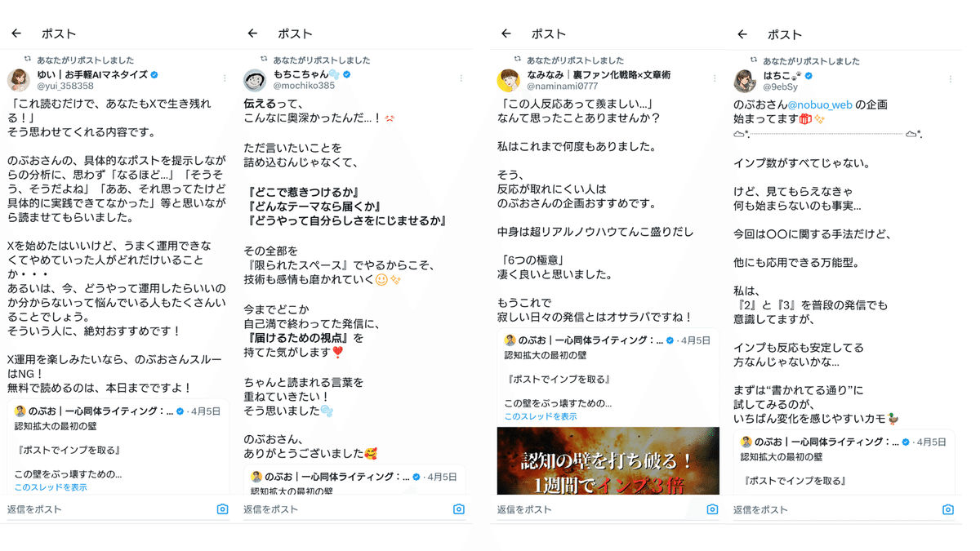Open 認知の壁を打ち破る quoted image
Viewport: 980px width, 551px height.
click(x=608, y=461)
